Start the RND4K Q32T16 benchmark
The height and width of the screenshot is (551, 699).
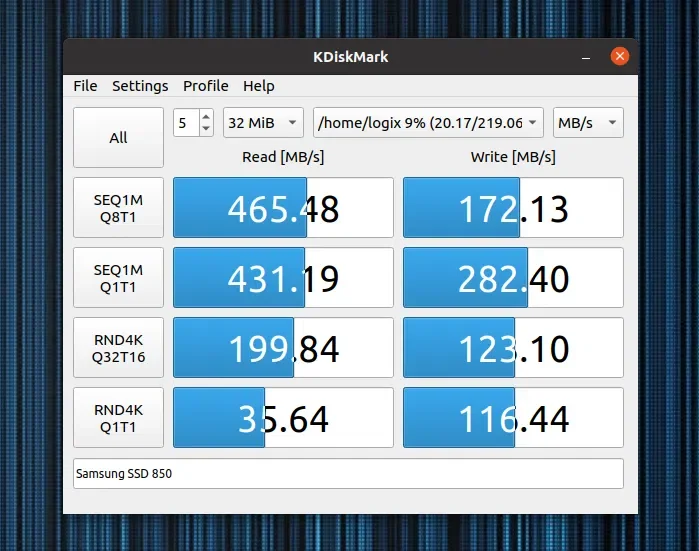[119, 347]
